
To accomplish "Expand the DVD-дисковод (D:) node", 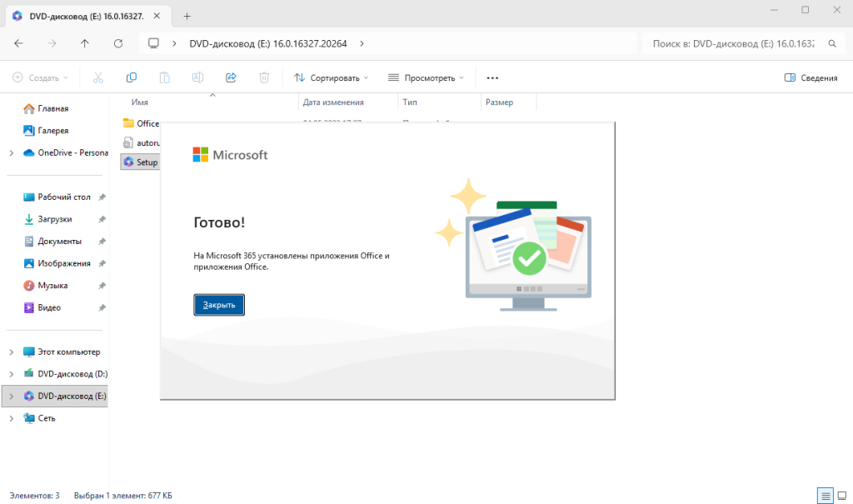I will coord(12,374).
